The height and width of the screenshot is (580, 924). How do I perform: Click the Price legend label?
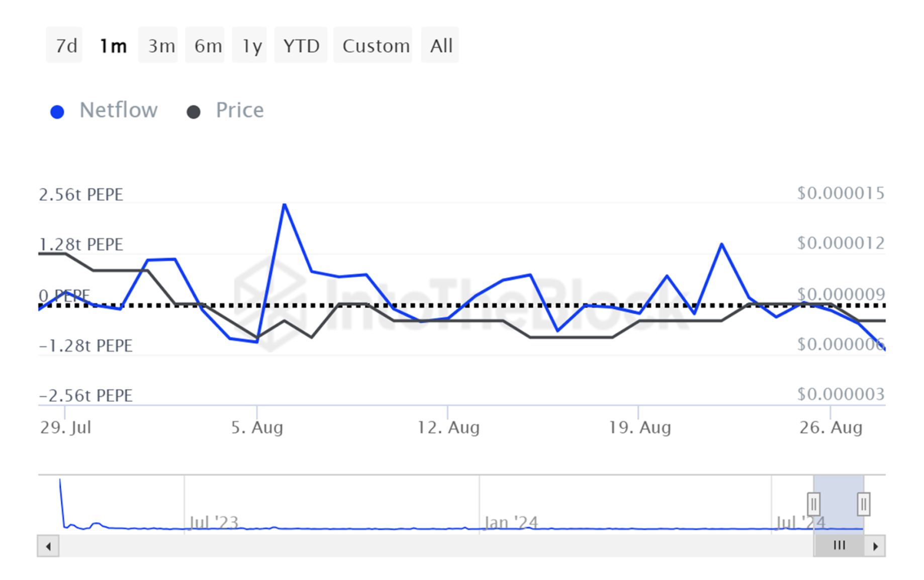click(239, 110)
